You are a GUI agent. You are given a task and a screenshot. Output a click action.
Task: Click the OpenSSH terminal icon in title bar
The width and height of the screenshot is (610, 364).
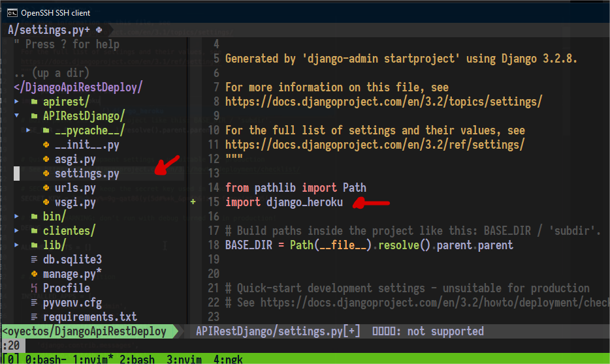[x=11, y=12]
